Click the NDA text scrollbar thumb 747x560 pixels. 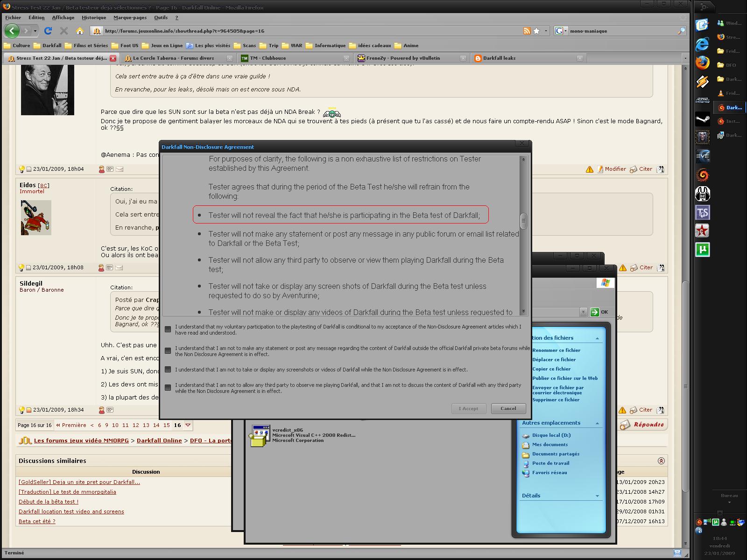523,221
